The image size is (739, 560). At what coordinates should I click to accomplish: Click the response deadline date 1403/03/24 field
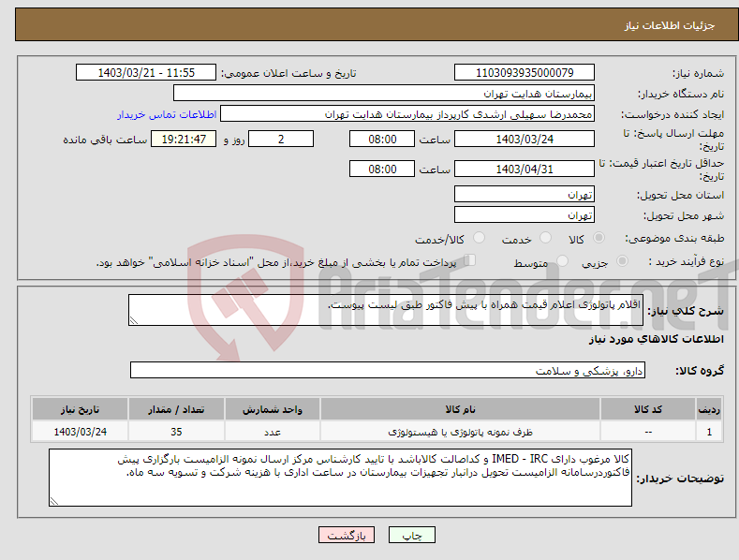tap(525, 139)
